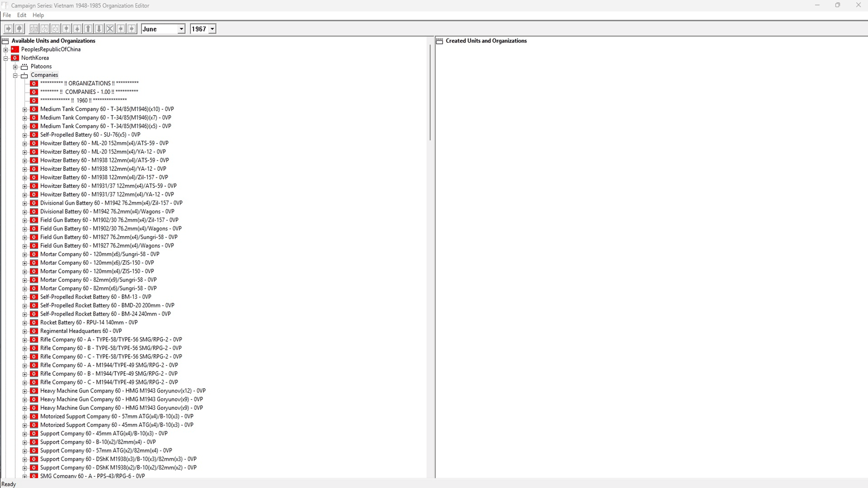This screenshot has height=488, width=868.
Task: Click the X delete toolbar button
Action: tap(110, 29)
